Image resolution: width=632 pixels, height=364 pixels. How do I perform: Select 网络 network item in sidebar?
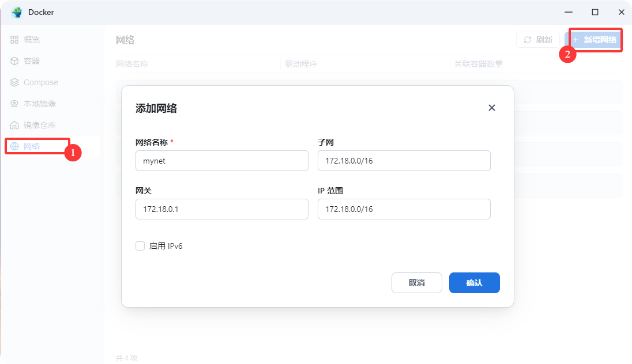(32, 146)
